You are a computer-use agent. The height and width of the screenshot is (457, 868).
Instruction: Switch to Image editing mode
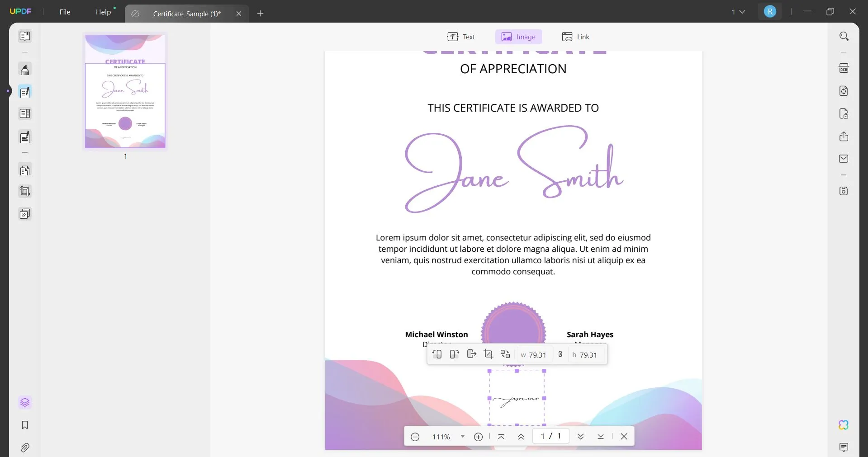click(518, 37)
